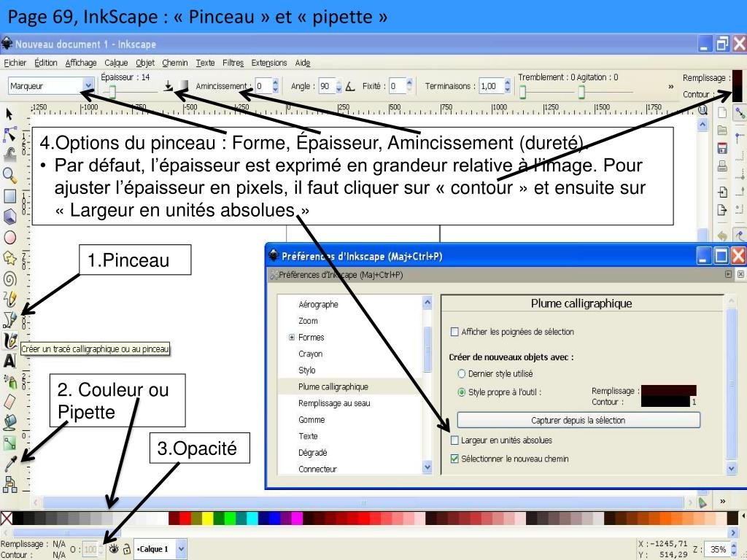Image resolution: width=747 pixels, height=560 pixels.
Task: Select the 3D Box tool
Action: click(9, 217)
